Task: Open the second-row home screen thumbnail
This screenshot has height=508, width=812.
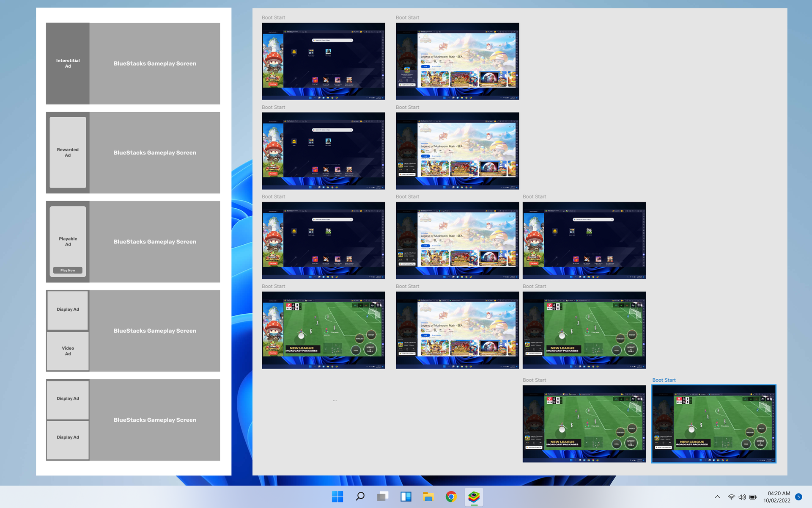Action: [324, 151]
